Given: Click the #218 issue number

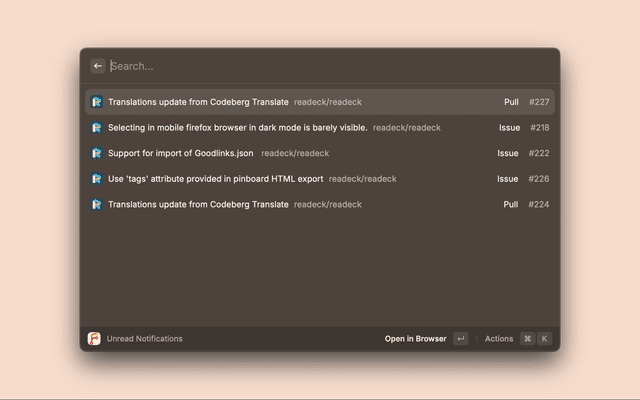Looking at the screenshot, I should coord(539,128).
